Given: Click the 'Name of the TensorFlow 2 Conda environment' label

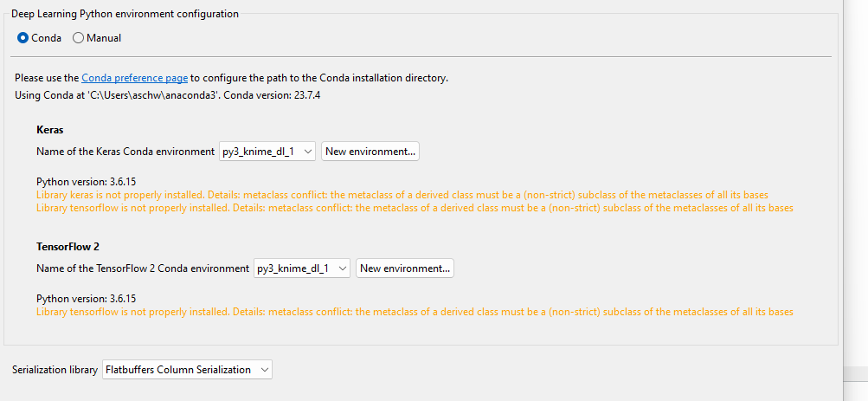Looking at the screenshot, I should pos(143,268).
